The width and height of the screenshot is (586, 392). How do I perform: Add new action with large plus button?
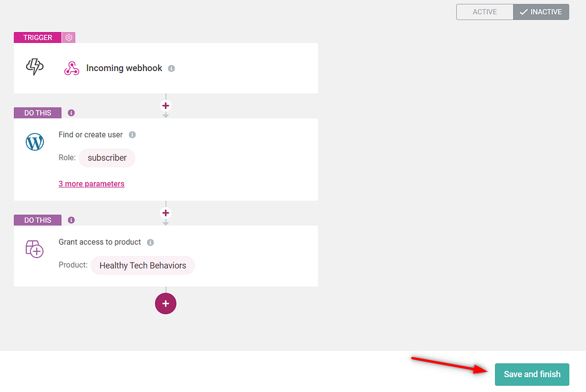click(x=165, y=303)
